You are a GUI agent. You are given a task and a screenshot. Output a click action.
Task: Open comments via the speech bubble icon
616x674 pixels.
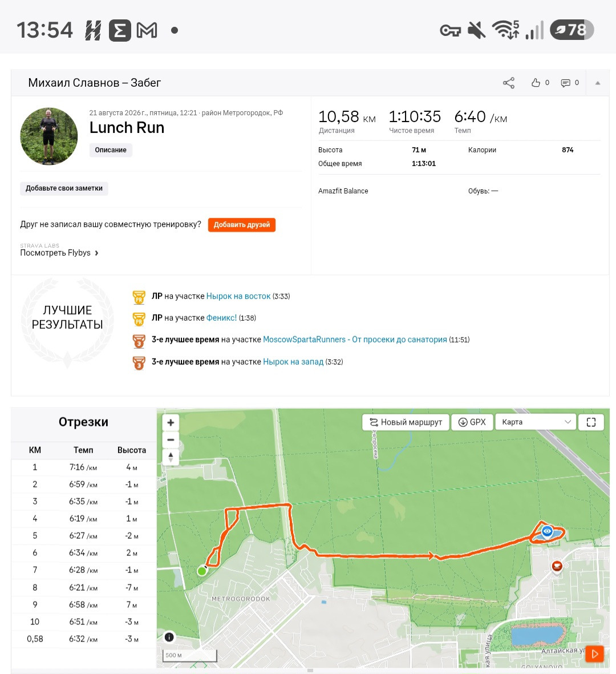coord(565,83)
